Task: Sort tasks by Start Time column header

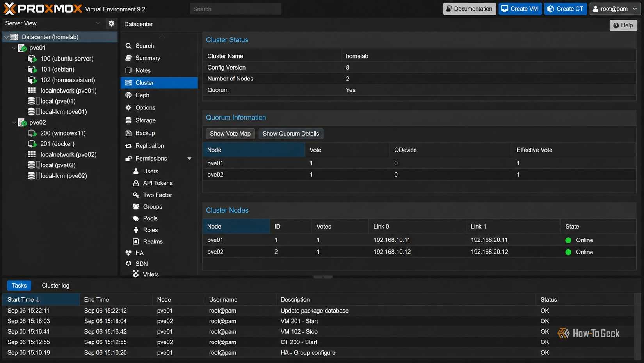Action: point(41,300)
